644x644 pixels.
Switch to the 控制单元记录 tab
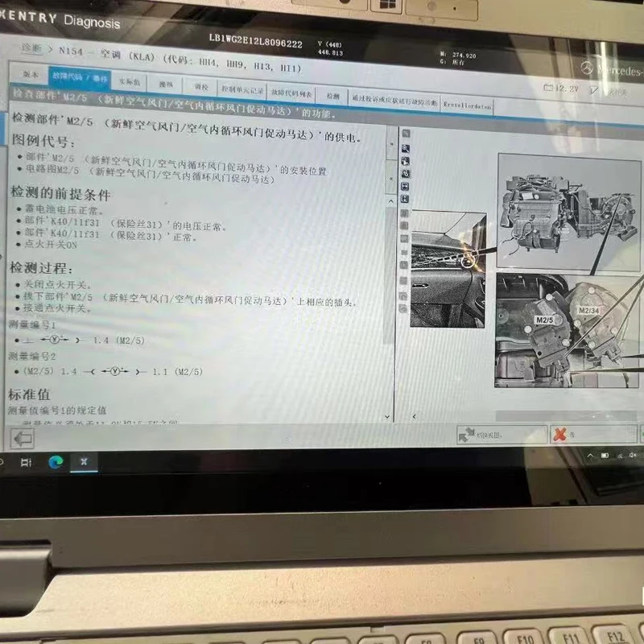(x=242, y=90)
